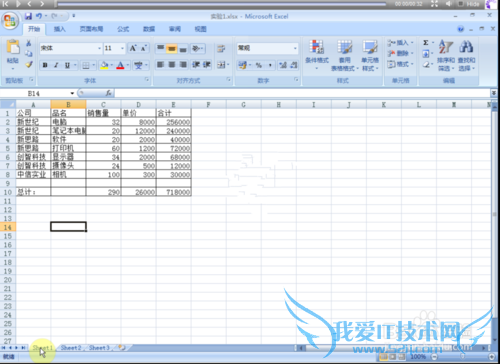Screen dimensions: 500x364
Task: Switch to the Formulas tab
Action: 123,29
